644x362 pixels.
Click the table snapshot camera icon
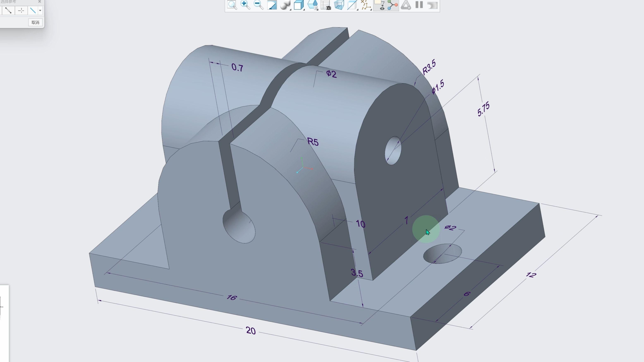(x=326, y=5)
